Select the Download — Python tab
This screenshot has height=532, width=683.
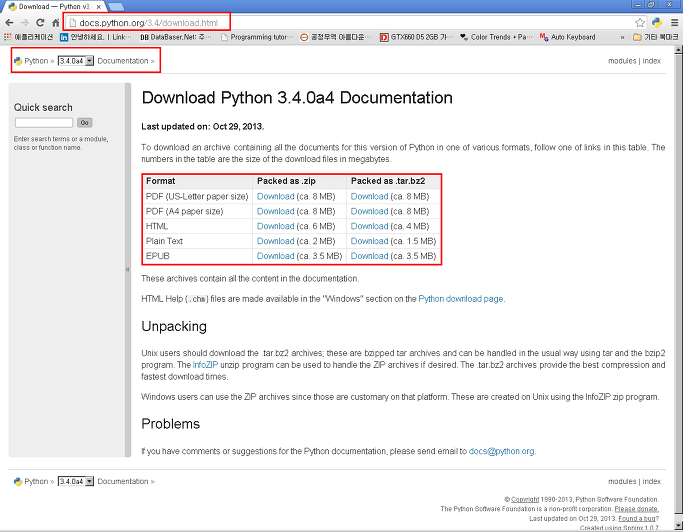point(54,7)
